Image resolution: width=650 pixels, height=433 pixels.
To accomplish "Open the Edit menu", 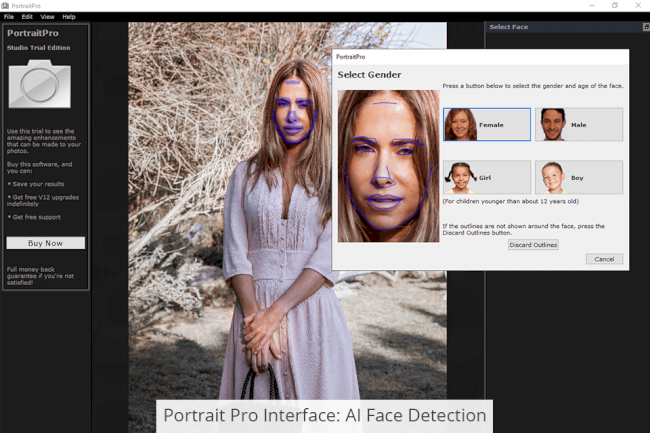I will pos(27,17).
